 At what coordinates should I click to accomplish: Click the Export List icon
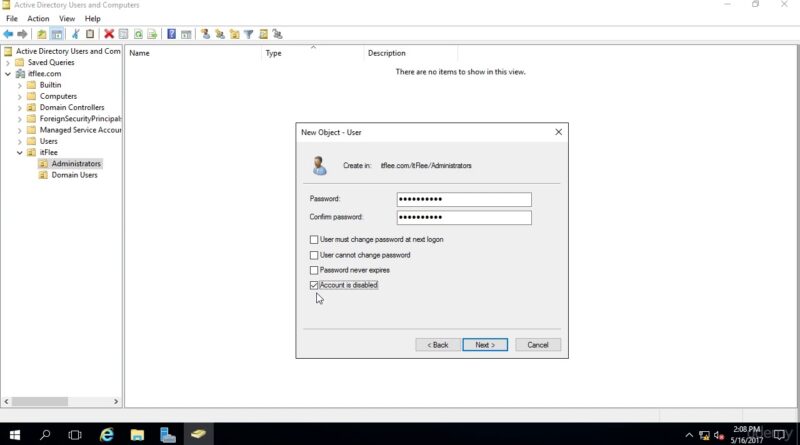[152, 34]
